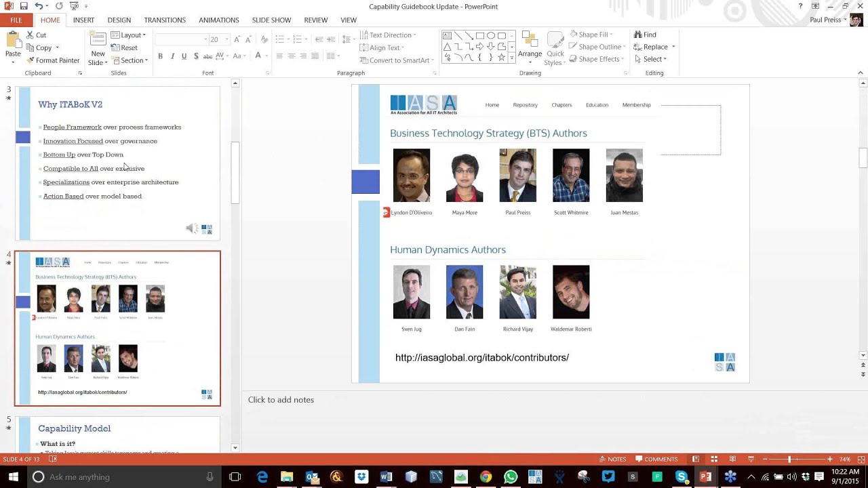This screenshot has height=488, width=868.
Task: Cut the selection with scissors icon
Action: tap(36, 35)
